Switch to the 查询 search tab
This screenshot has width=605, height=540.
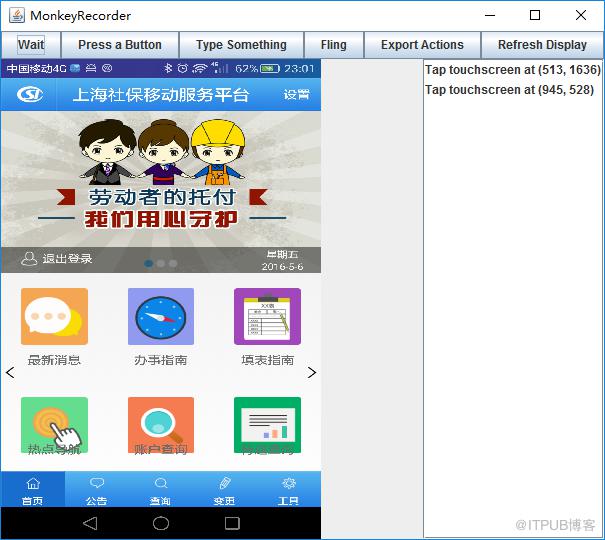[161, 489]
